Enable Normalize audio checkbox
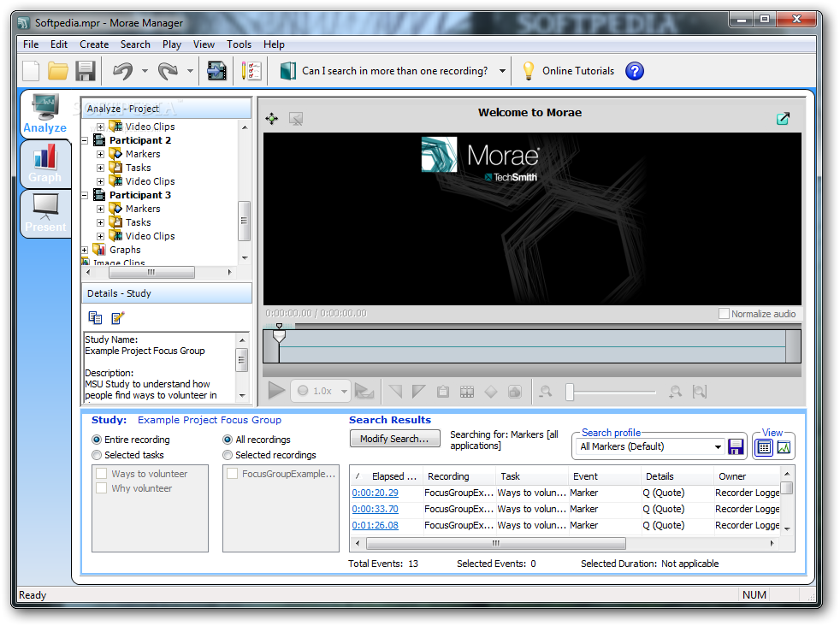This screenshot has width=840, height=626. pos(724,314)
